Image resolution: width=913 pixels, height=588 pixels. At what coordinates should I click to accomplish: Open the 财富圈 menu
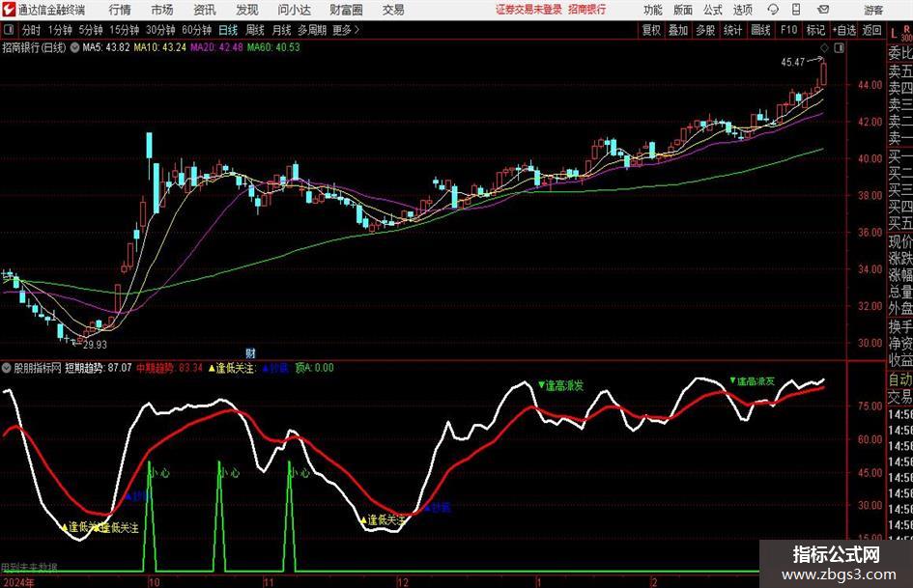pyautogui.click(x=346, y=10)
